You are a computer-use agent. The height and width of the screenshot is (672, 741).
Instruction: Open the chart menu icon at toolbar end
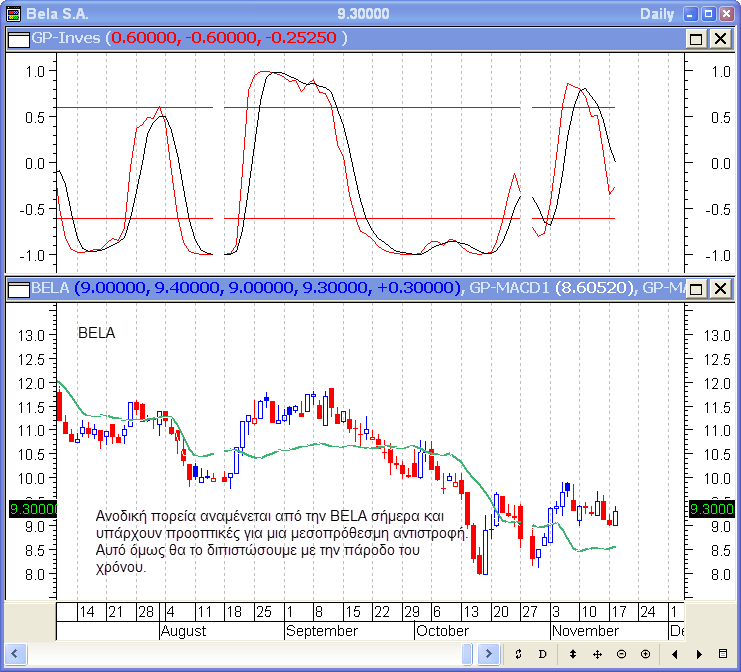[723, 654]
